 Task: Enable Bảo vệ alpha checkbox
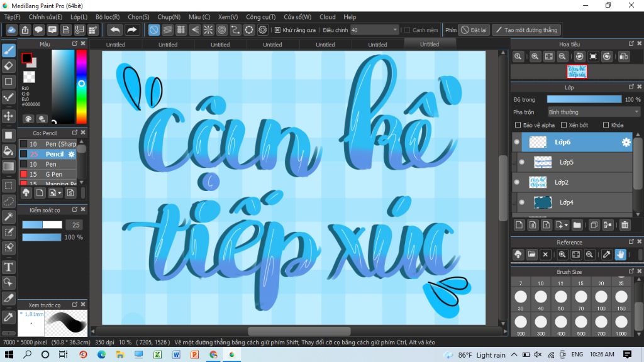(x=518, y=125)
